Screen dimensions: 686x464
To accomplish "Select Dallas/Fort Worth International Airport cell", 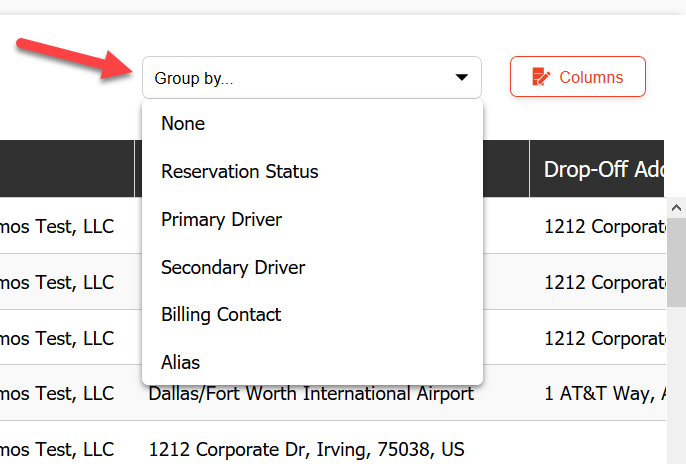I will (x=311, y=394).
